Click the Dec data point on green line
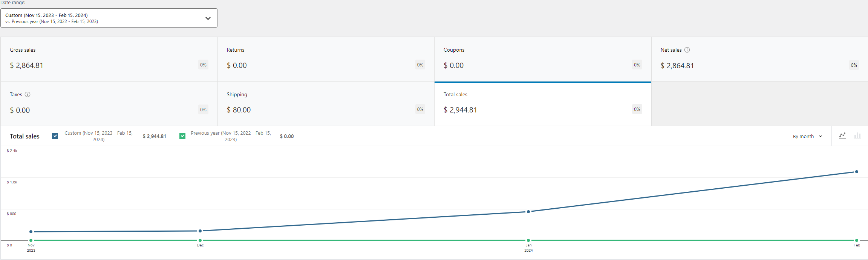Viewport: 868px width, 260px height. pyautogui.click(x=200, y=240)
